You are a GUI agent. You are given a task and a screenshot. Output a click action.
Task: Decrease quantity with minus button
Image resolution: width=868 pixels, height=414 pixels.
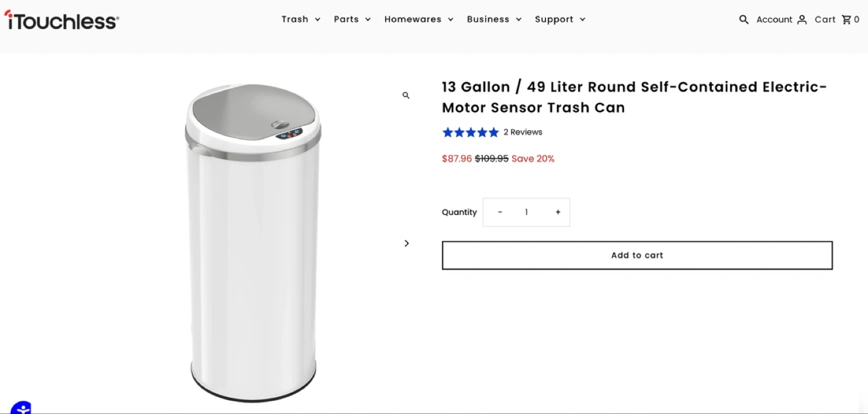coord(500,212)
